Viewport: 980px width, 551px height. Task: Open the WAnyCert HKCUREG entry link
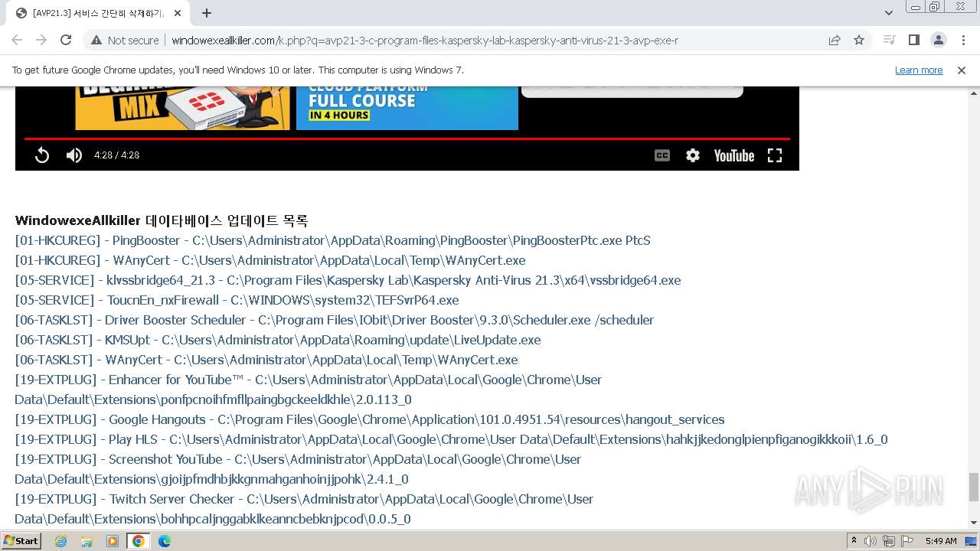click(270, 260)
